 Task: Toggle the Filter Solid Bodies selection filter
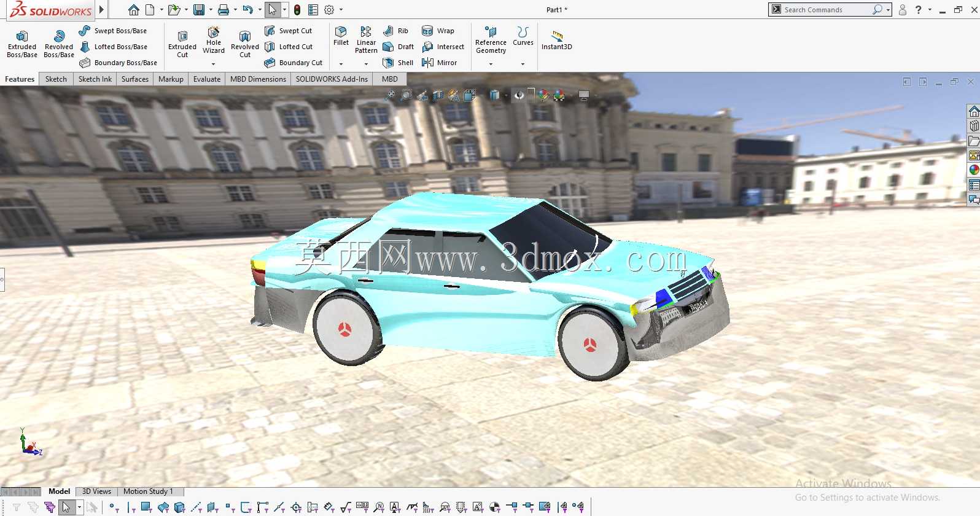(179, 507)
